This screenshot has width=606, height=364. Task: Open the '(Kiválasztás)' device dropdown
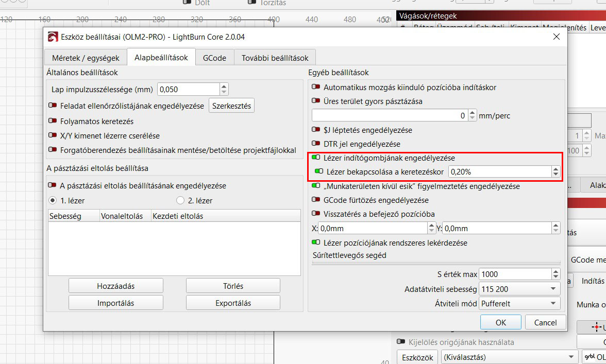pyautogui.click(x=509, y=357)
